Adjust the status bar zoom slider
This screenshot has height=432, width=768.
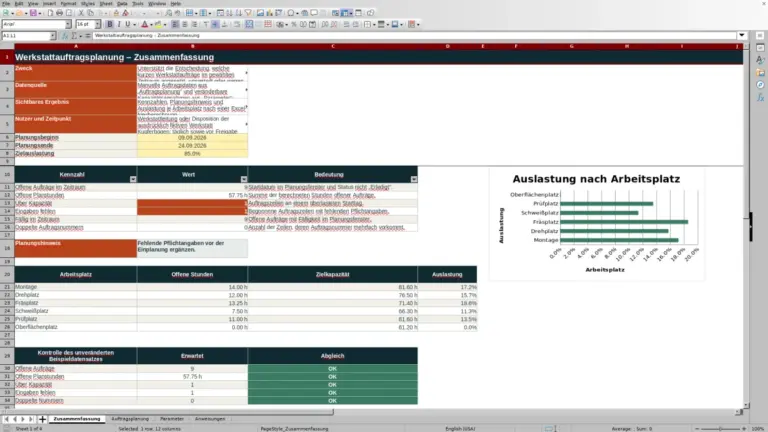[x=720, y=429]
